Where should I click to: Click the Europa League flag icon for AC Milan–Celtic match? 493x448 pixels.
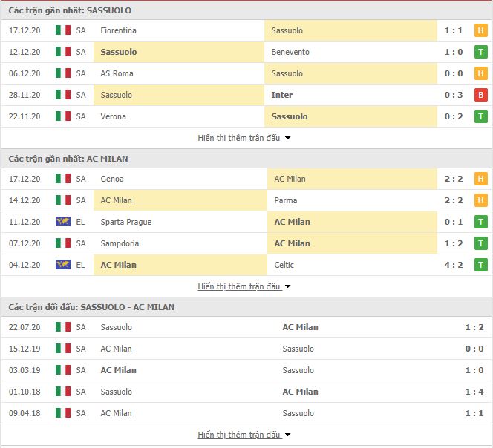click(63, 265)
